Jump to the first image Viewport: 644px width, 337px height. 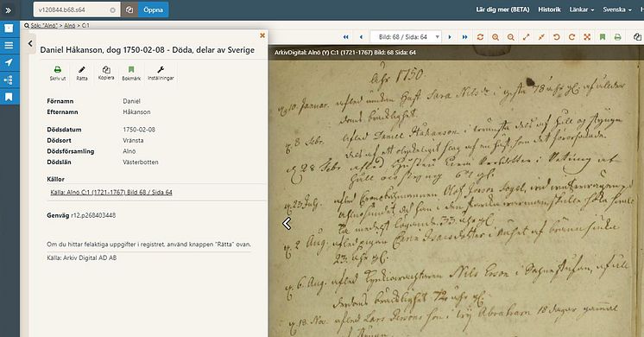pyautogui.click(x=346, y=37)
